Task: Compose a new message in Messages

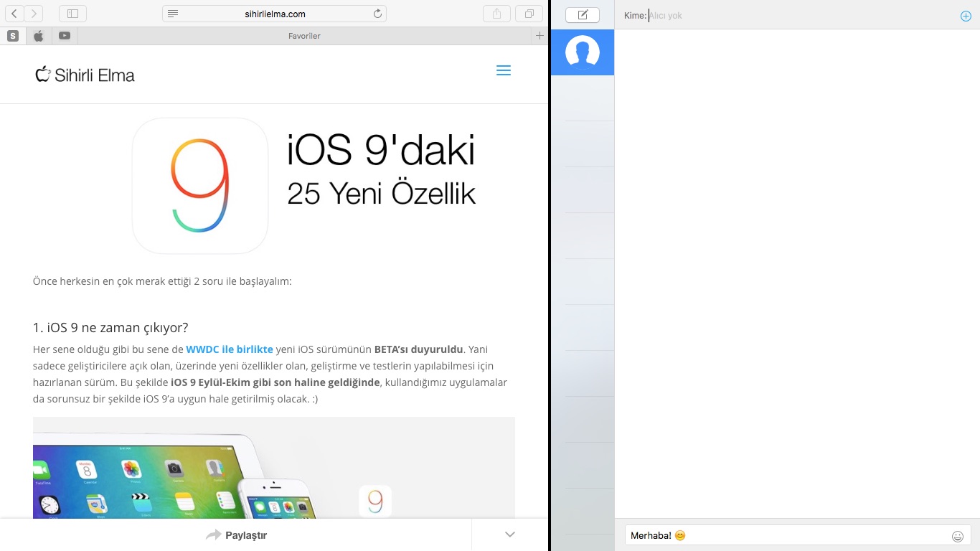Action: [583, 14]
